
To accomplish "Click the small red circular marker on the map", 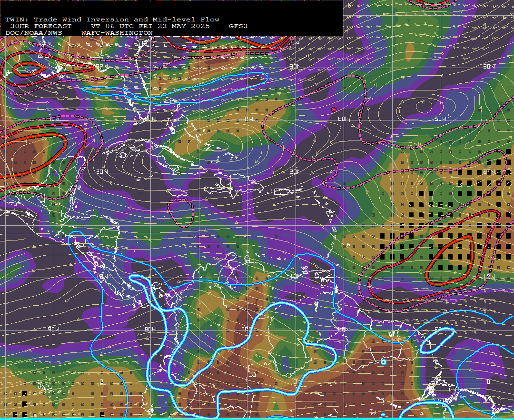I will coord(334,110).
